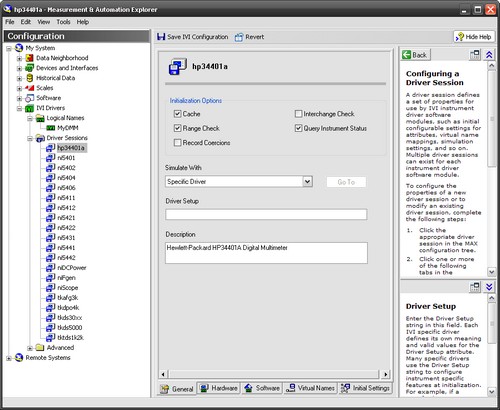The height and width of the screenshot is (410, 500).
Task: Click the Driver Sessions folder icon
Action: point(40,138)
